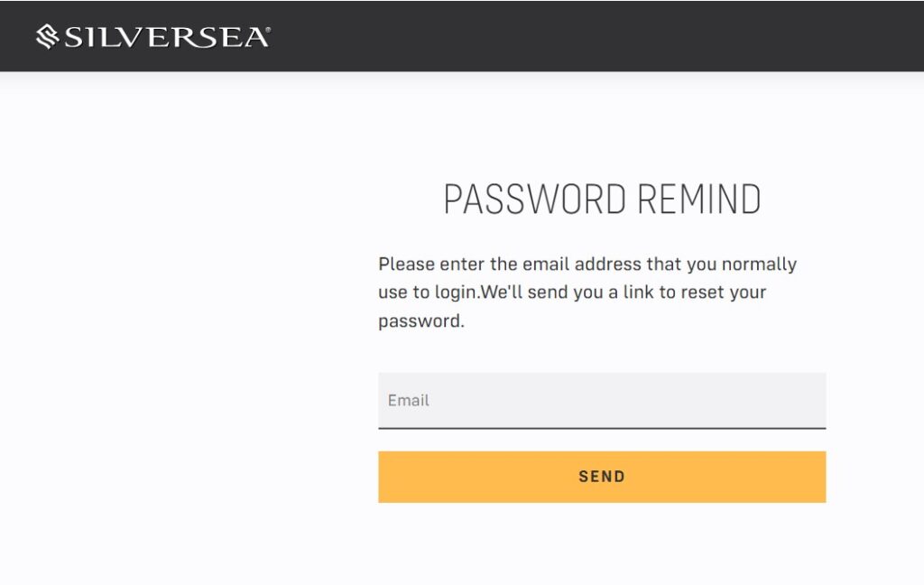
Task: Select the Email field placeholder text
Action: 408,400
